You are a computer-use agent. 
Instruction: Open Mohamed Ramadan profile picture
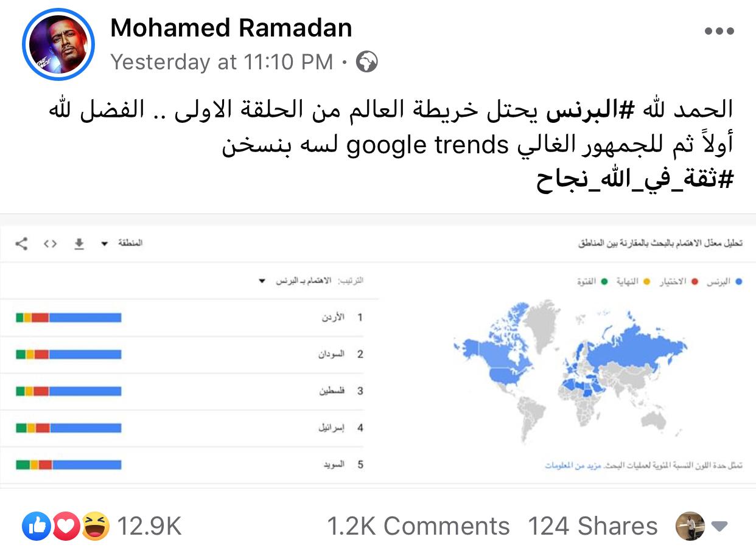pos(58,44)
